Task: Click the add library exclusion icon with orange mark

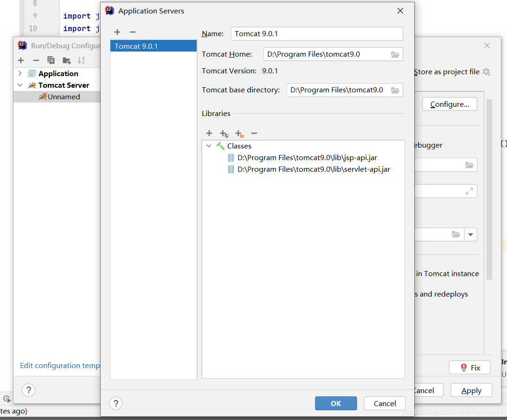Action: tap(239, 133)
